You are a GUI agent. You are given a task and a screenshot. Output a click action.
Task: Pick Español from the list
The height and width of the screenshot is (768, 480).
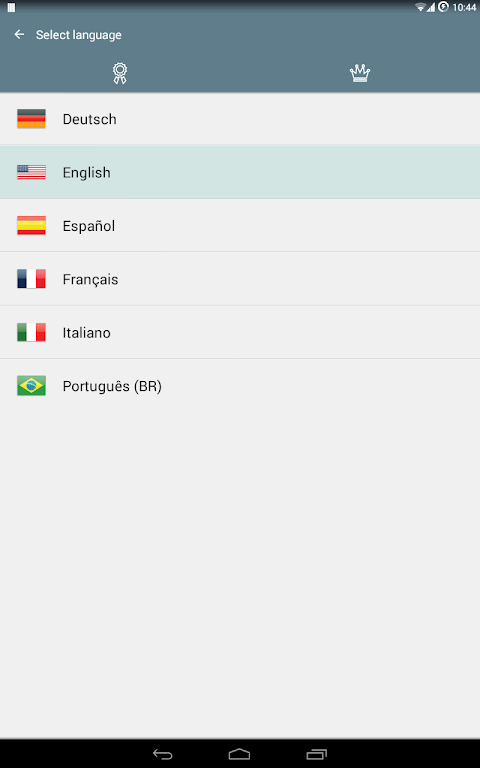pos(240,226)
